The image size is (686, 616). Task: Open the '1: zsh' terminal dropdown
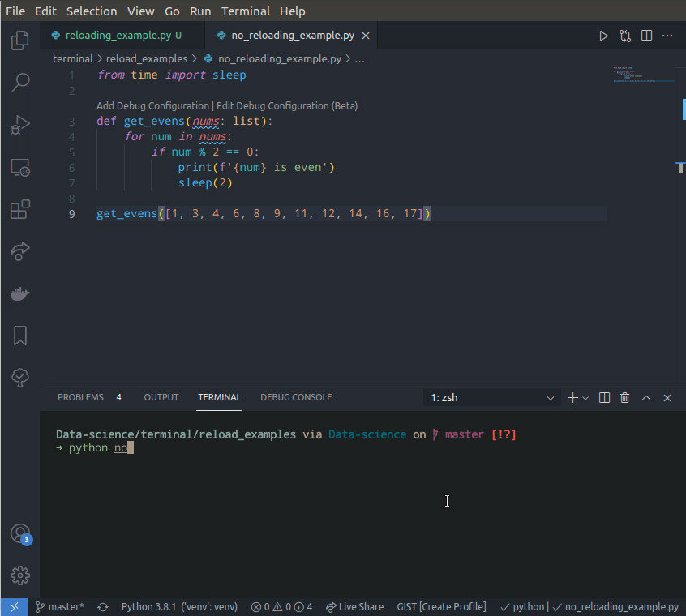pos(491,397)
